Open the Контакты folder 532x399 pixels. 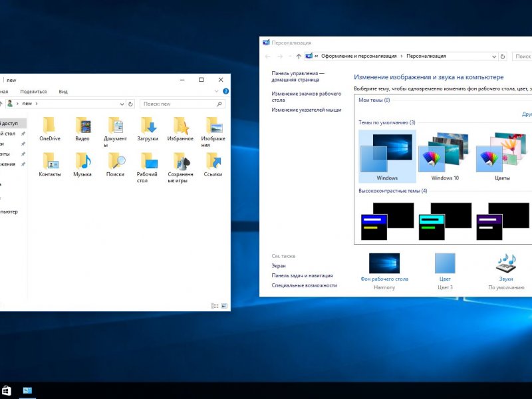click(x=50, y=164)
